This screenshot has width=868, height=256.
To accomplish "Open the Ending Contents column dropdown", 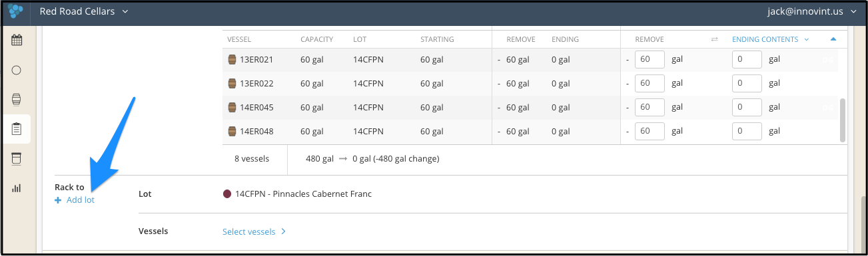I will coord(771,40).
